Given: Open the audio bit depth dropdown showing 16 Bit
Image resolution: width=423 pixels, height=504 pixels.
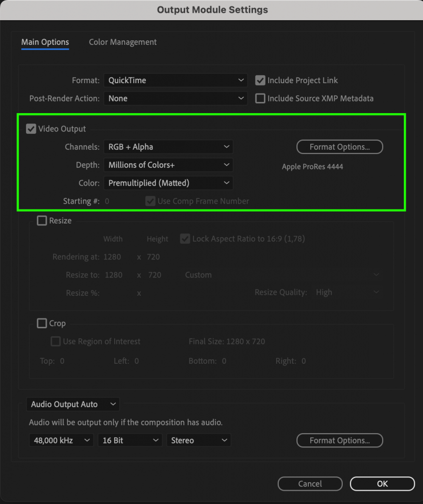Looking at the screenshot, I should click(x=130, y=440).
